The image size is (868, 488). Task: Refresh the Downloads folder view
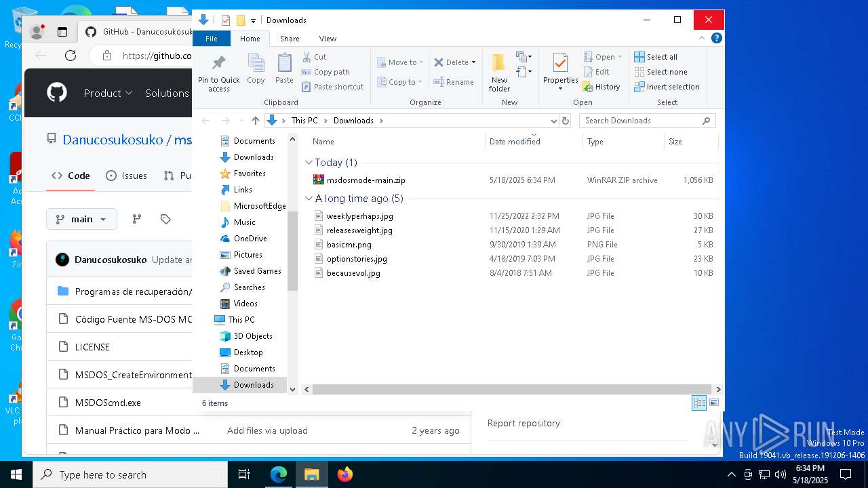coord(566,121)
